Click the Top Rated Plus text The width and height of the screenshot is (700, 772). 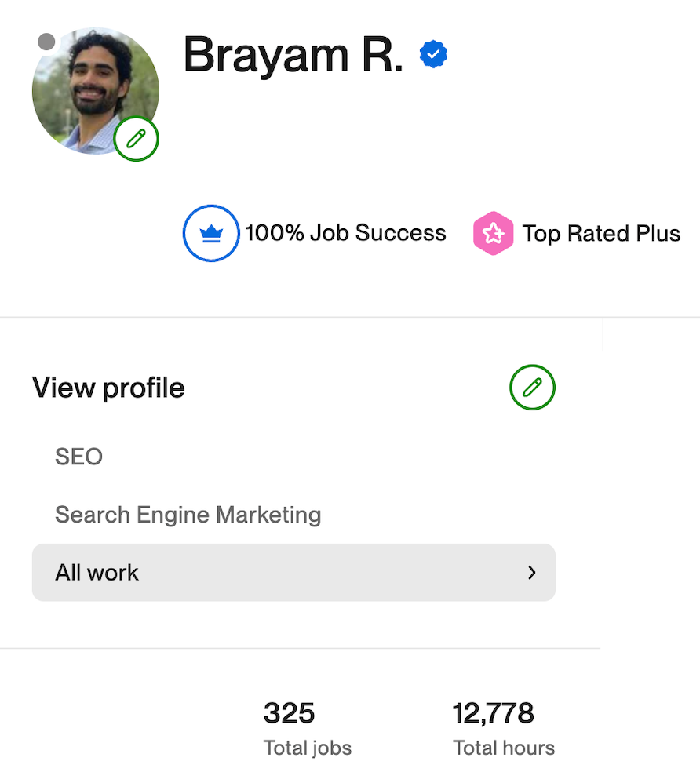pyautogui.click(x=601, y=234)
